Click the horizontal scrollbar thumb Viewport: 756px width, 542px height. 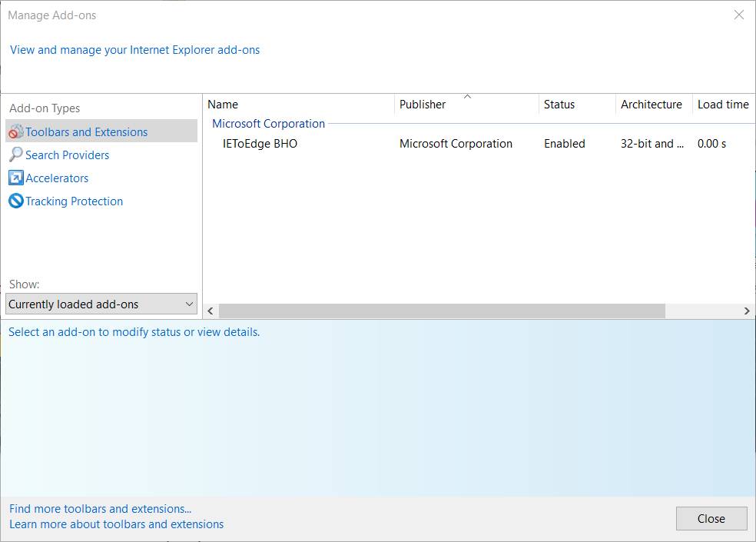pos(442,311)
